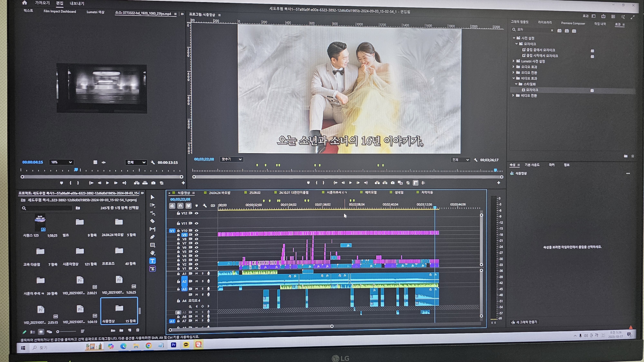The height and width of the screenshot is (362, 644).
Task: Expand the 오디오 효과 folder
Action: coord(513,67)
